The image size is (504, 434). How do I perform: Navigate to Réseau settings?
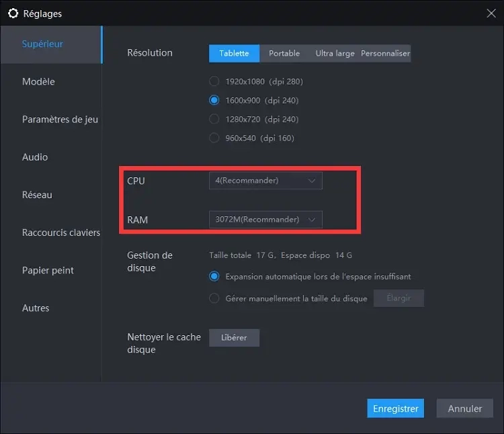[x=37, y=195]
